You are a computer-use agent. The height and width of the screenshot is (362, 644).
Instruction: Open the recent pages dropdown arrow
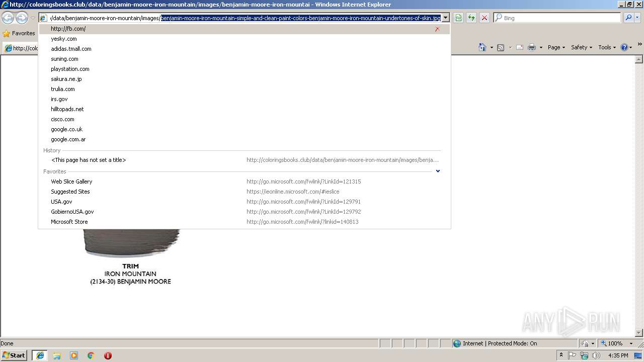point(33,18)
